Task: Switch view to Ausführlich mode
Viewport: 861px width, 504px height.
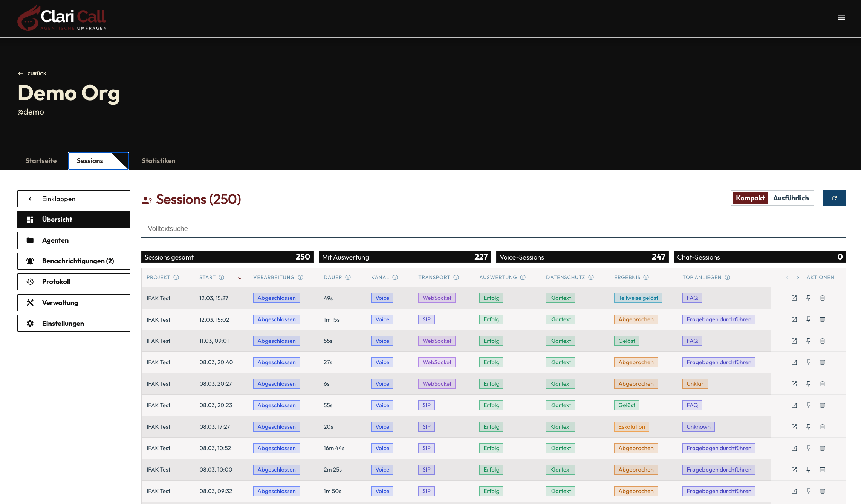Action: 791,198
